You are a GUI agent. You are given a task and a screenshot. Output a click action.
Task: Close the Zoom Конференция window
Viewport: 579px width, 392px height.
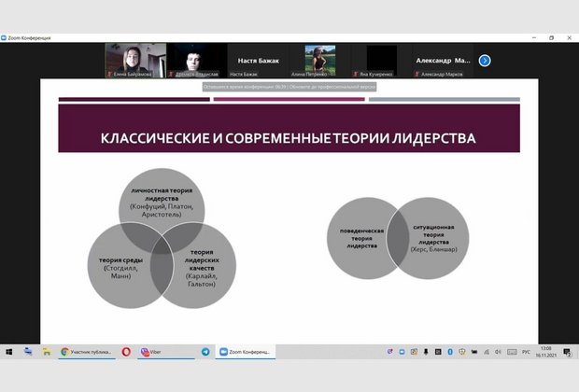[569, 37]
